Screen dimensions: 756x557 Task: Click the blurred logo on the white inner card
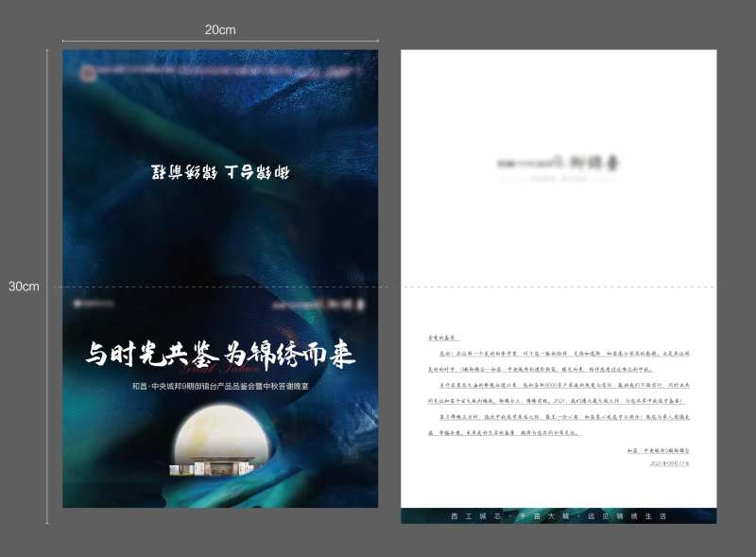click(x=558, y=163)
